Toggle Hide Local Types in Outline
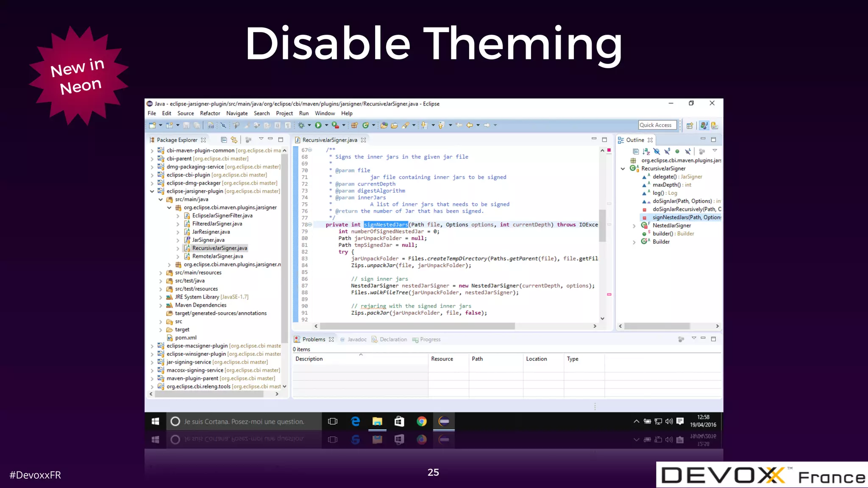Screen dimensions: 868x488 tap(688, 151)
